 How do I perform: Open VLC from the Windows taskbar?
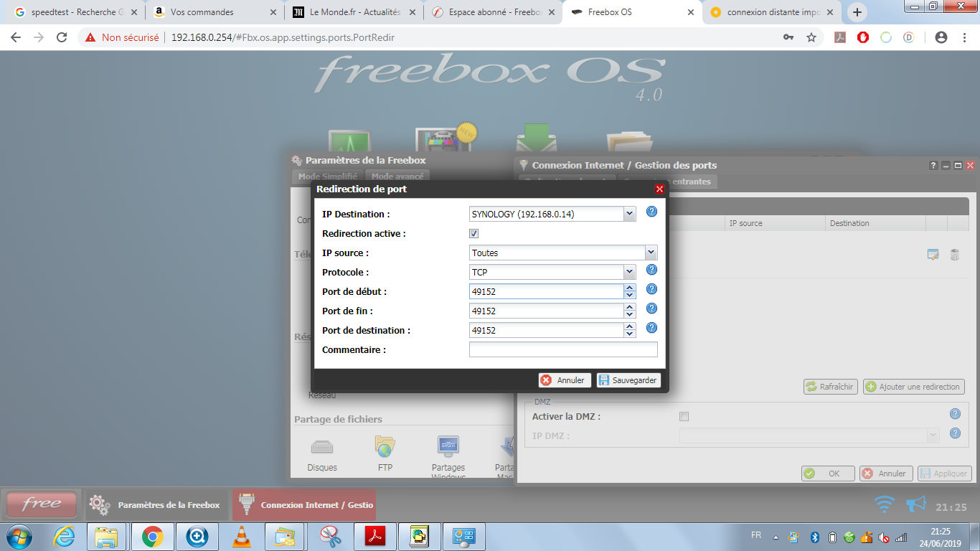pyautogui.click(x=242, y=536)
